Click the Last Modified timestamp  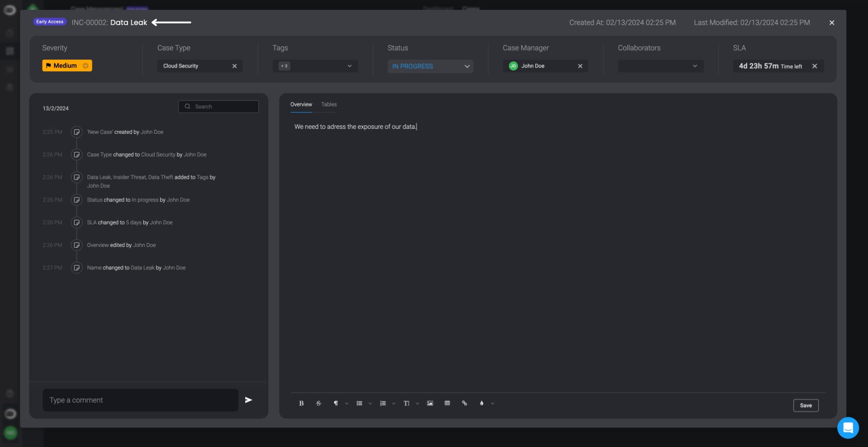[752, 23]
